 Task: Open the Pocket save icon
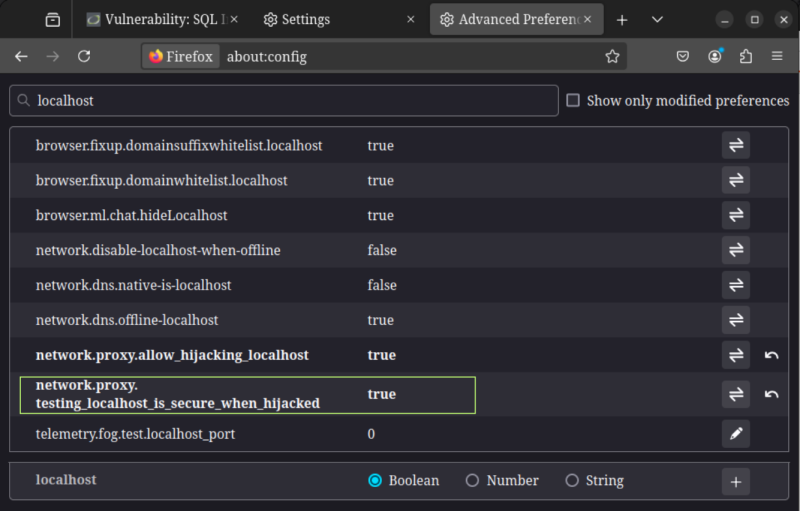click(x=683, y=56)
